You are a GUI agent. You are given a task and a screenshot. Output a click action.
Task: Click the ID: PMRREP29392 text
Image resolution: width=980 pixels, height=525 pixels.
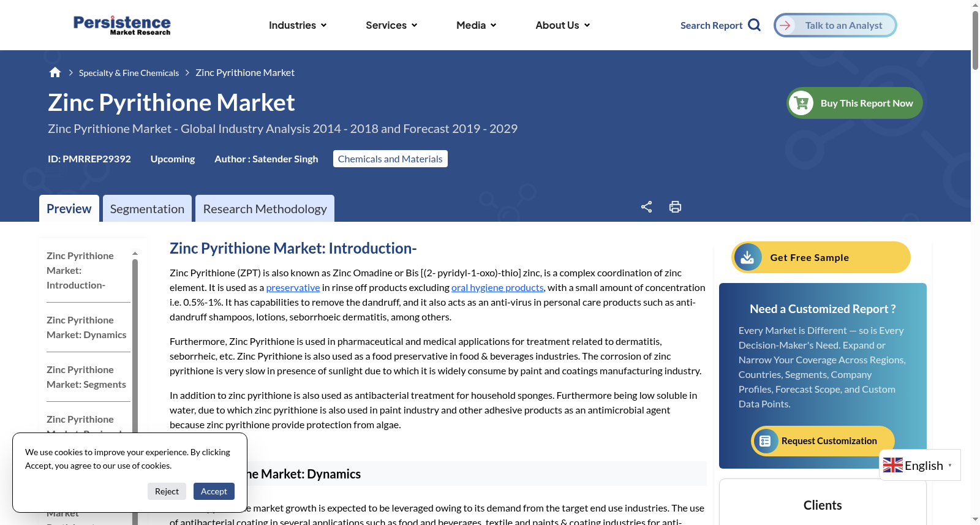(x=89, y=159)
